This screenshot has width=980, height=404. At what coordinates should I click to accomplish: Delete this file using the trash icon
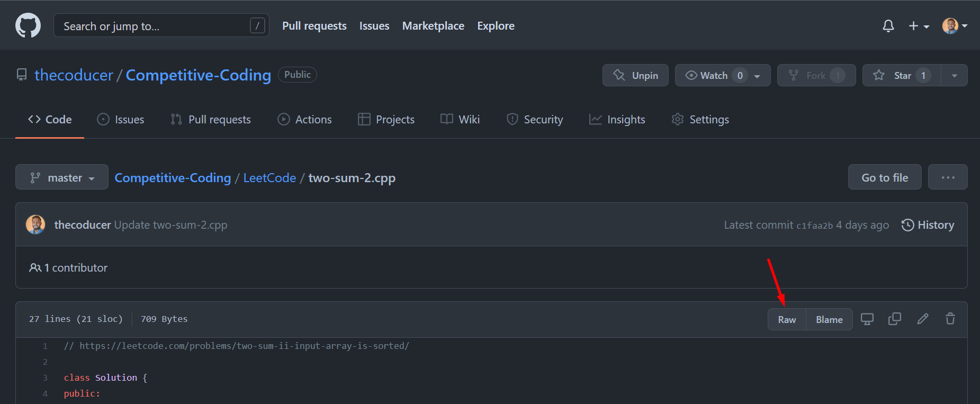[950, 319]
